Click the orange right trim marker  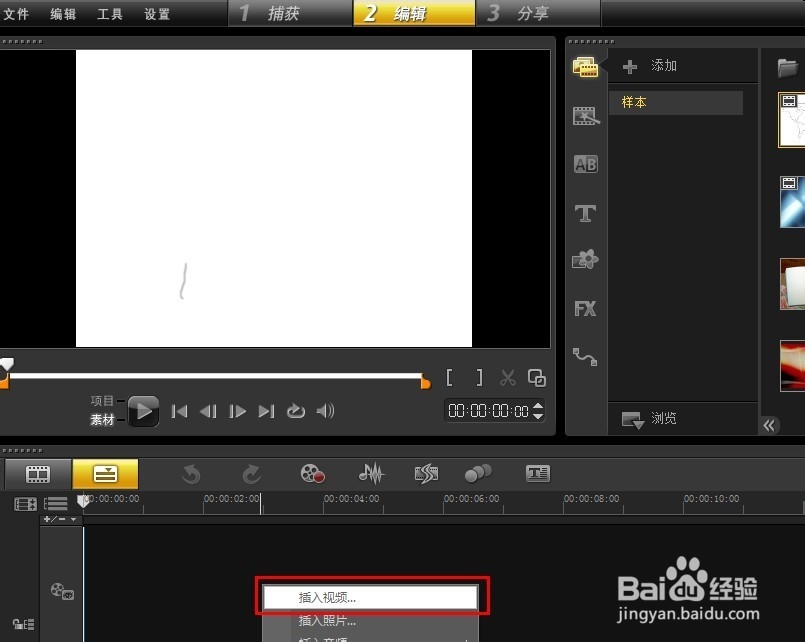coord(425,382)
